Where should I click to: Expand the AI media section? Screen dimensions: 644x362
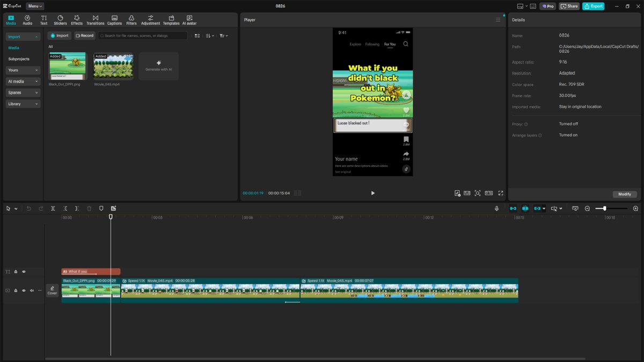23,82
